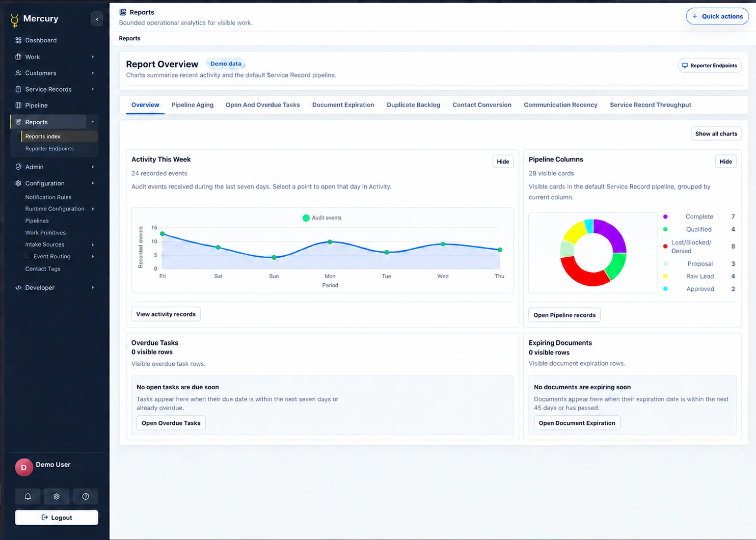Expand the Work menu arrow
The width and height of the screenshot is (756, 540).
click(x=93, y=57)
